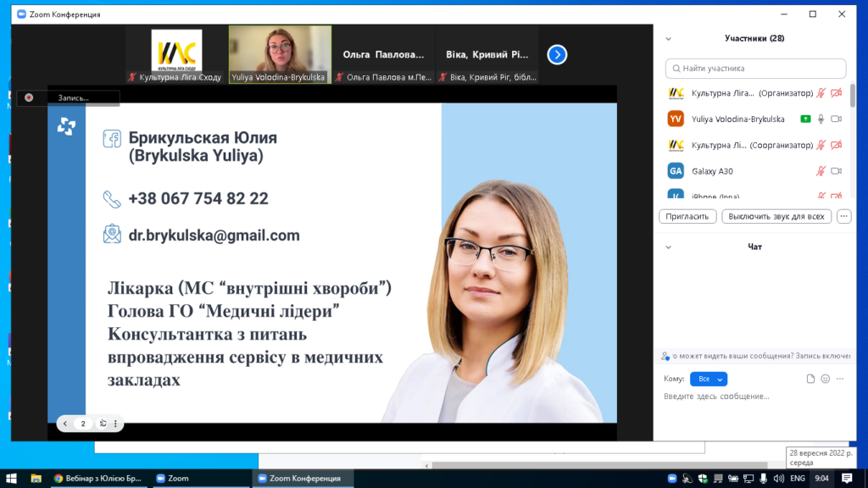Open the emoji picker in chat
868x488 pixels.
point(826,379)
